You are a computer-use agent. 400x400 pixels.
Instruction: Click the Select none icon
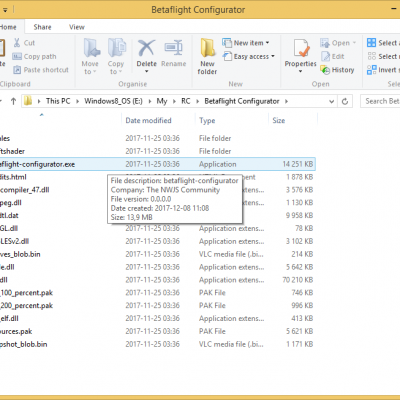click(x=371, y=56)
